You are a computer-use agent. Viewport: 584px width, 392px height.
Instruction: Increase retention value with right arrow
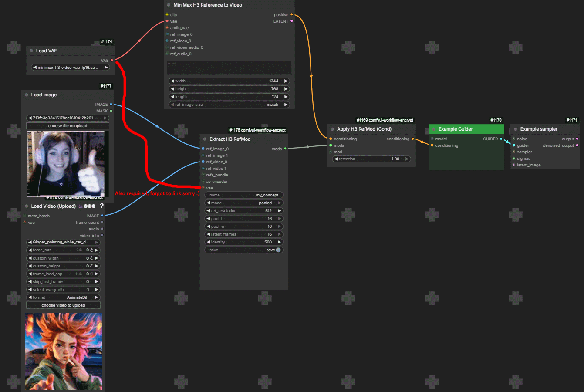(x=407, y=159)
